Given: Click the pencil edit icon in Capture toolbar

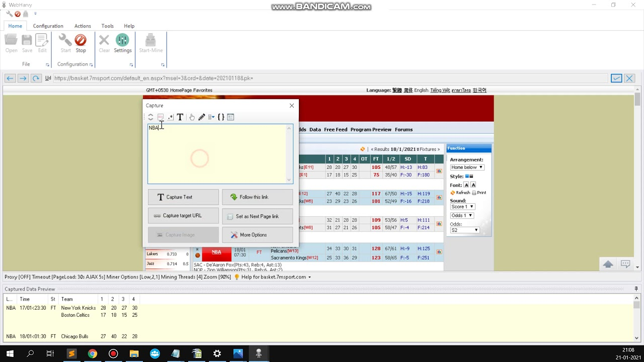Looking at the screenshot, I should [x=202, y=117].
